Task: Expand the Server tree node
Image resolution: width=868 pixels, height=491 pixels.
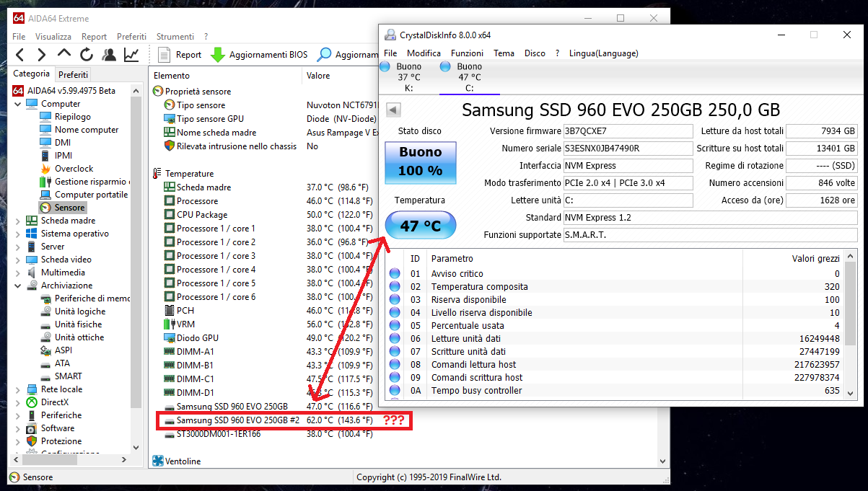Action: click(19, 247)
